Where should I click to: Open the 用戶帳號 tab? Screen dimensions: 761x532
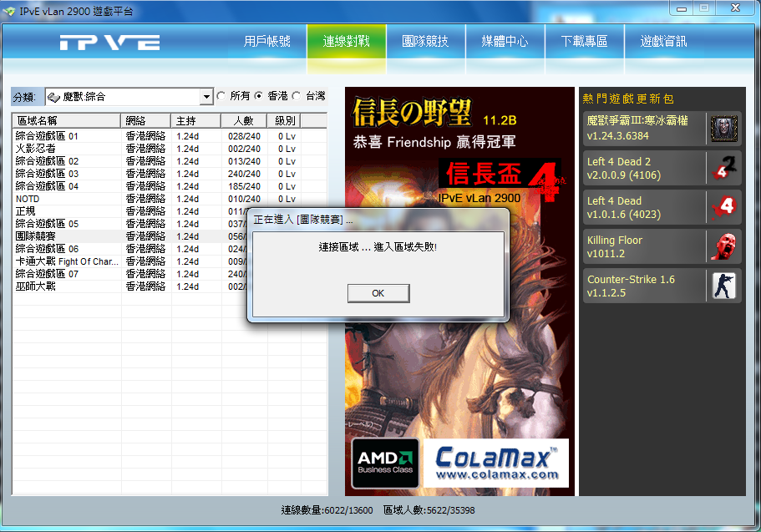[267, 42]
